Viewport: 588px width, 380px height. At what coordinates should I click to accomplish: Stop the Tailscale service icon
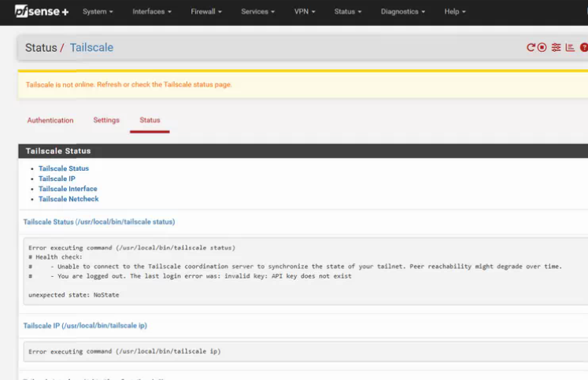click(542, 47)
